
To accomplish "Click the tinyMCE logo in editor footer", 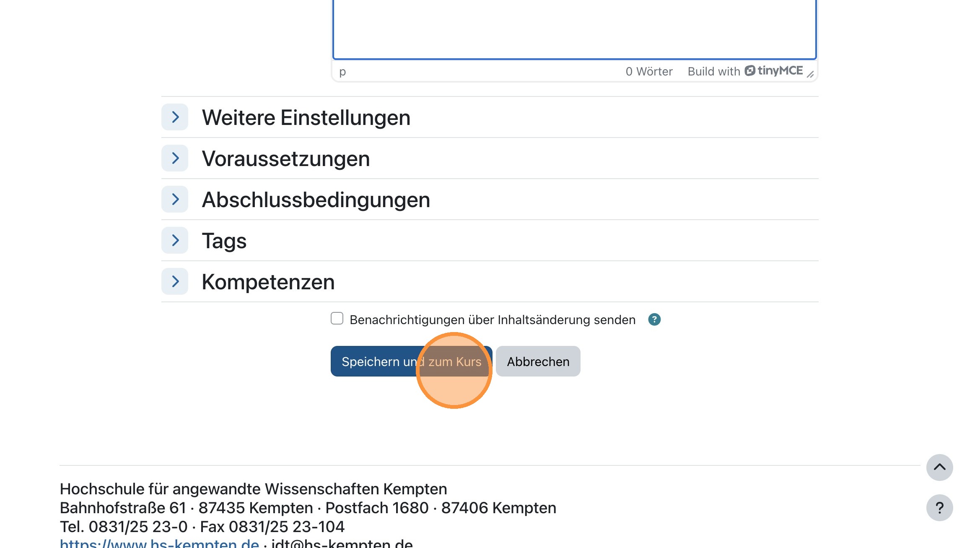I will pyautogui.click(x=773, y=71).
